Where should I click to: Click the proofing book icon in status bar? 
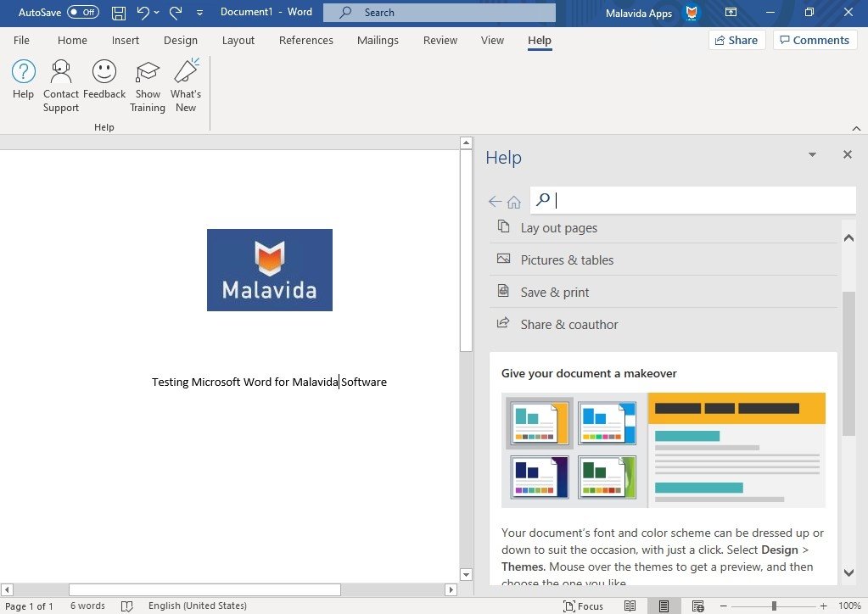click(x=126, y=606)
